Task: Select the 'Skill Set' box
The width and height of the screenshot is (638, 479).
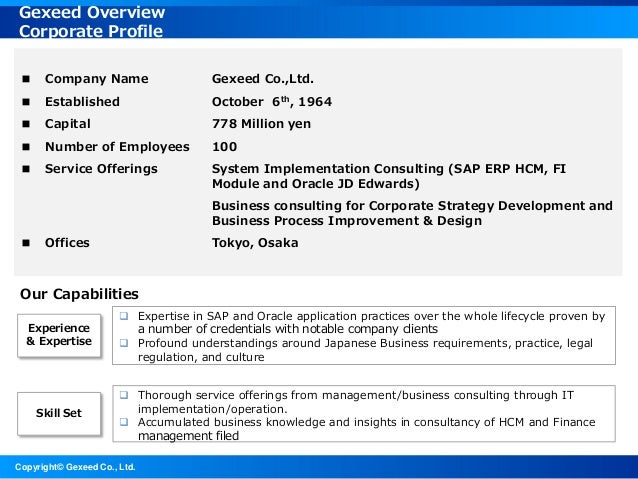Action: point(59,413)
